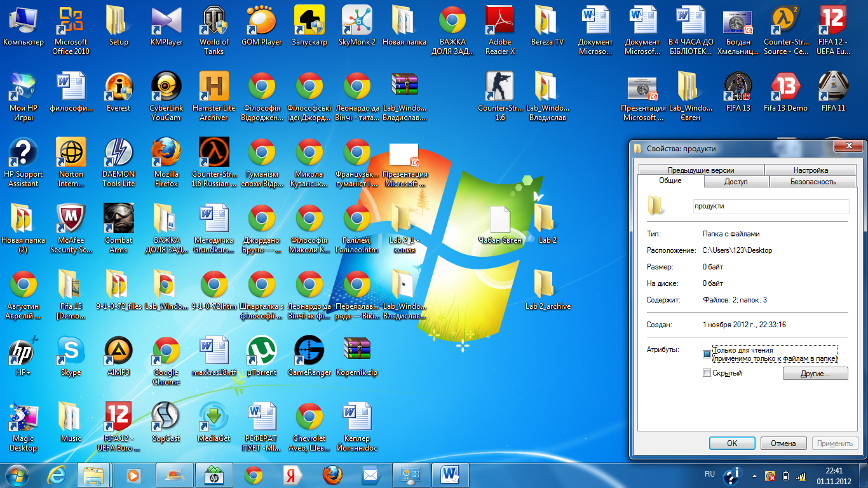Open the Безопасность tab
868x488 pixels.
coord(813,182)
